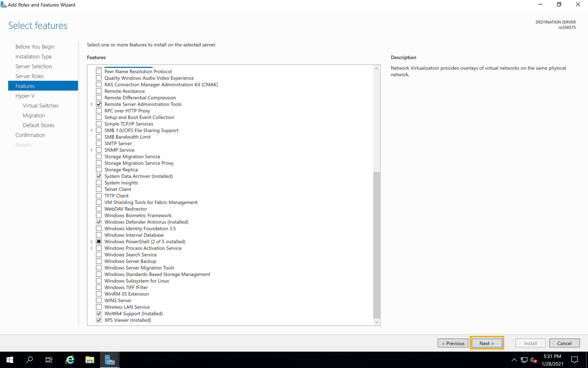Go to the Server Roles step
Image resolution: width=588 pixels, height=368 pixels.
pyautogui.click(x=29, y=76)
